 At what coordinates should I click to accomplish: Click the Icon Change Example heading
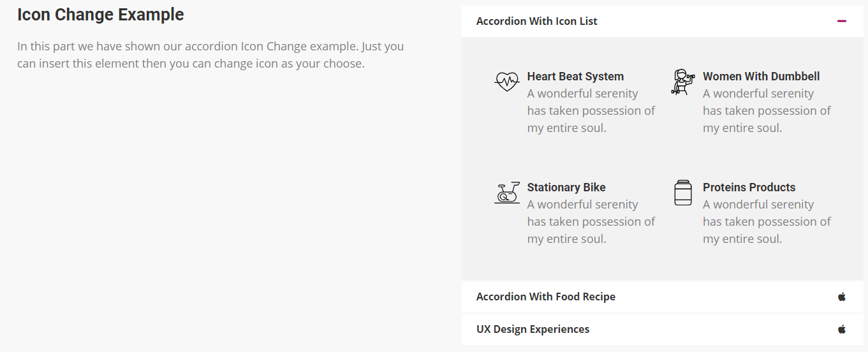coord(100,15)
